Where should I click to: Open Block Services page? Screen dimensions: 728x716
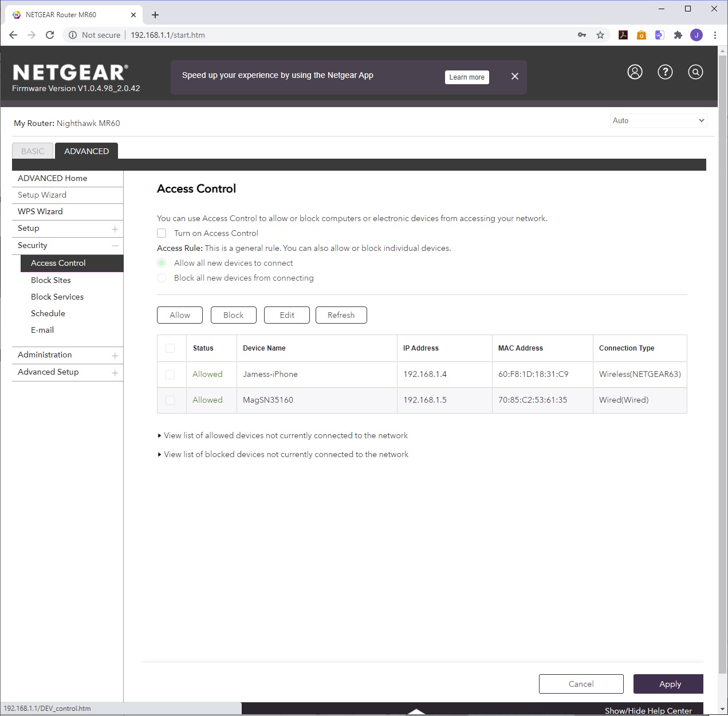click(57, 297)
